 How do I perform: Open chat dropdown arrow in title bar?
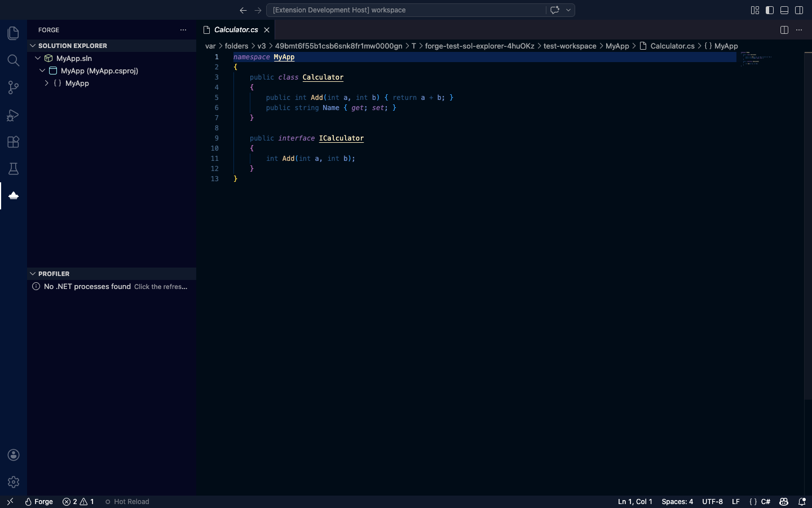[x=568, y=10]
